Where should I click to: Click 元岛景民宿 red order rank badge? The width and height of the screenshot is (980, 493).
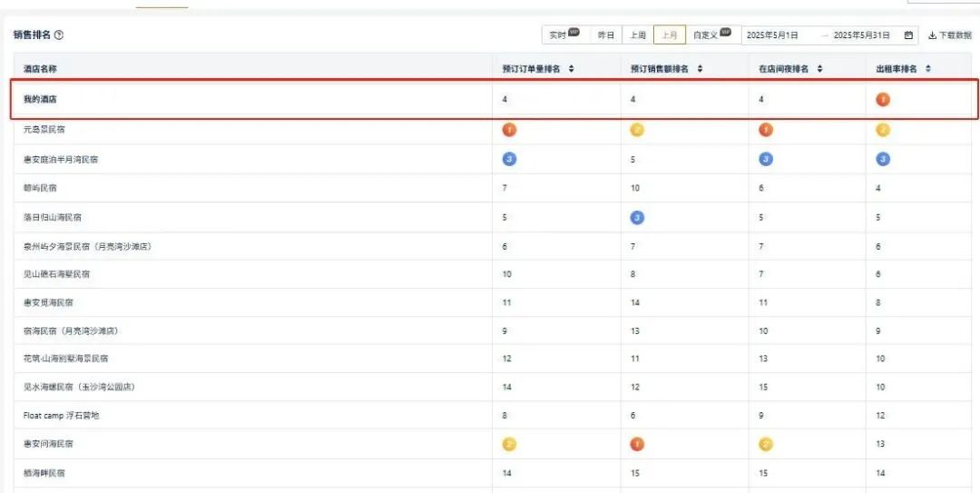coord(509,130)
